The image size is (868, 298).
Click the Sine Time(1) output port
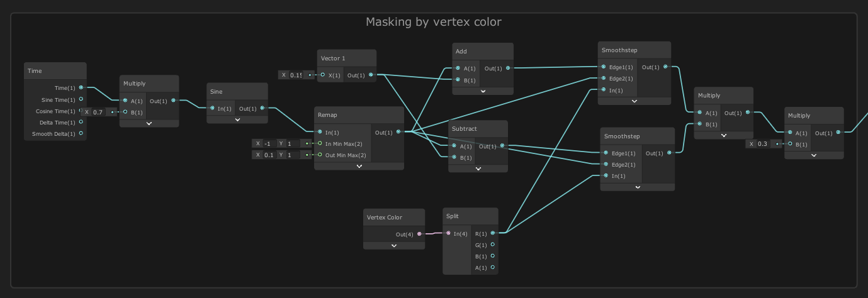(x=81, y=99)
